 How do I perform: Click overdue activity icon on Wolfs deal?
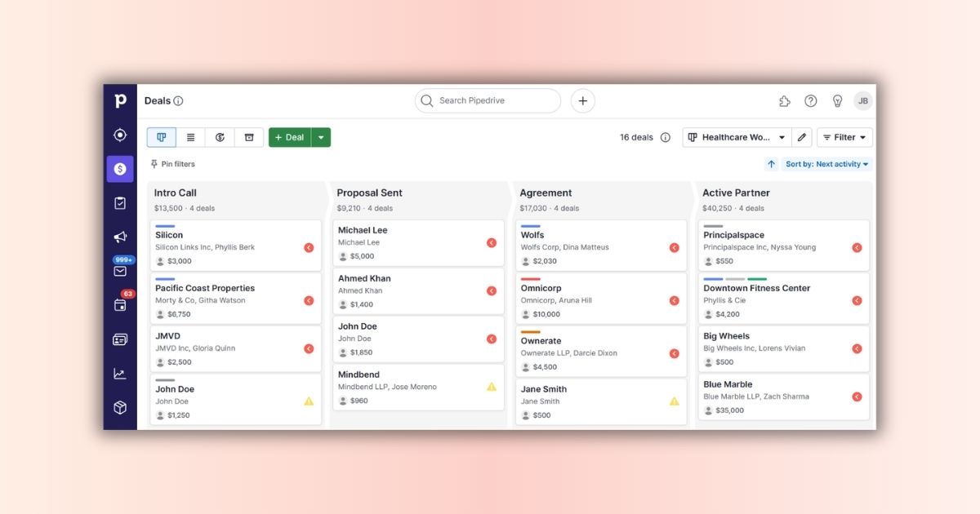click(675, 248)
